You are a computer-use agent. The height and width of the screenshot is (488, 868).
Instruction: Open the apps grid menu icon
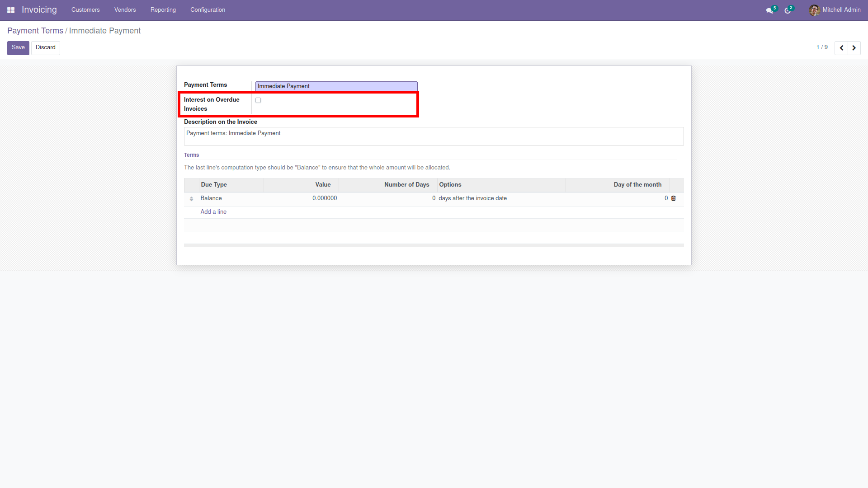(x=11, y=10)
